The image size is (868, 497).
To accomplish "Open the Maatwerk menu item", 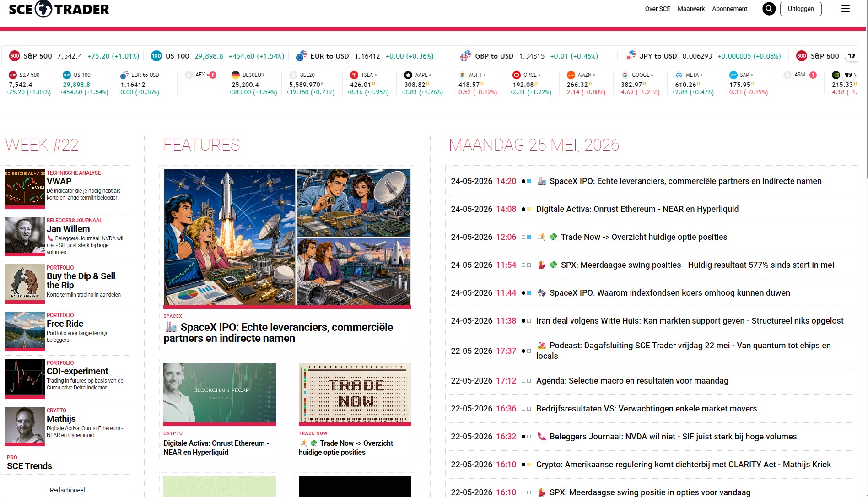I will click(x=691, y=9).
